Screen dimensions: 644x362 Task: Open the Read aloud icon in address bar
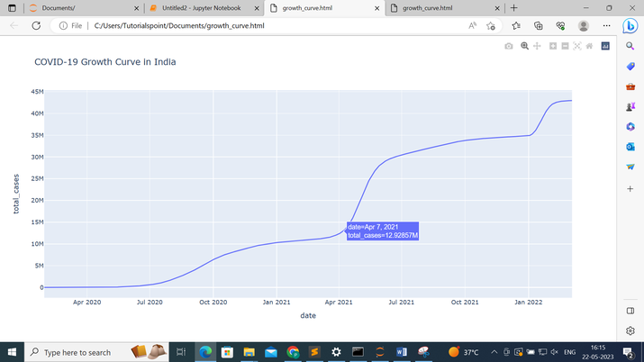(x=472, y=25)
